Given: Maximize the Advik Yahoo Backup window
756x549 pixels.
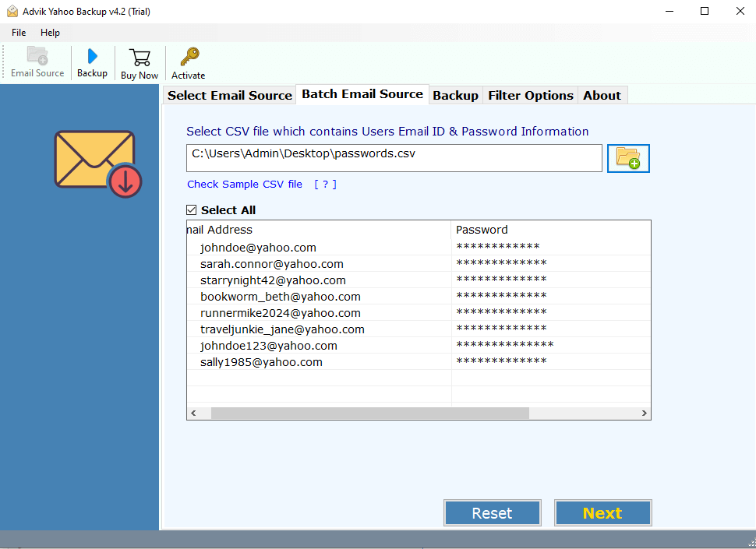Looking at the screenshot, I should pyautogui.click(x=705, y=11).
